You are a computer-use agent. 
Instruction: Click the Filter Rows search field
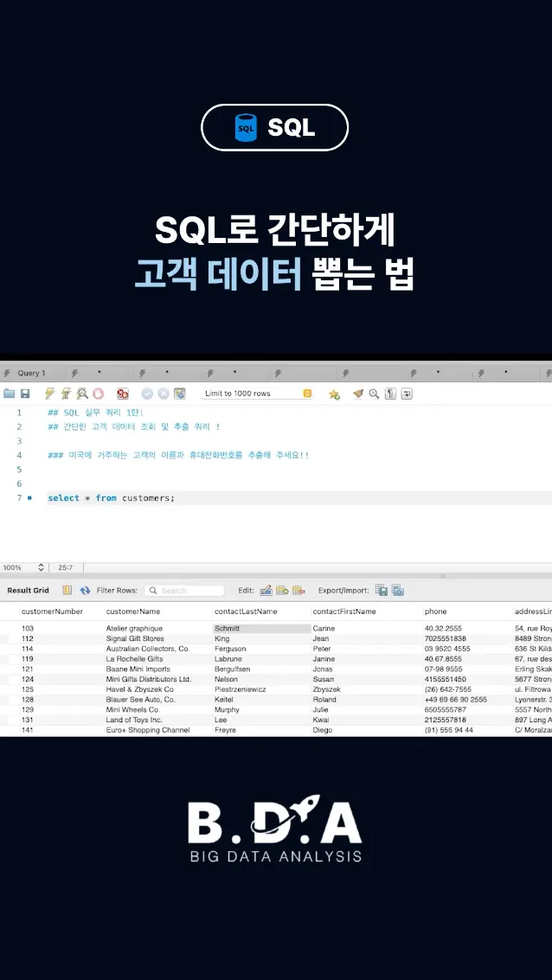pyautogui.click(x=184, y=590)
